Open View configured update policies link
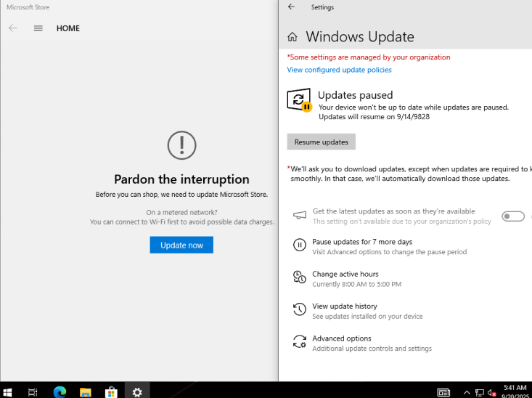532x398 pixels. point(339,70)
